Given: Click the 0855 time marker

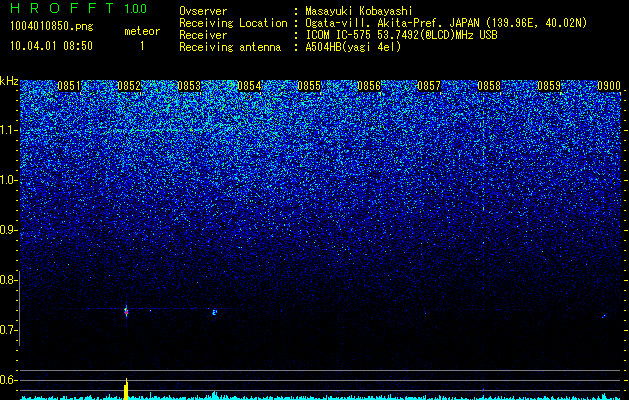Looking at the screenshot, I should click(x=309, y=86).
